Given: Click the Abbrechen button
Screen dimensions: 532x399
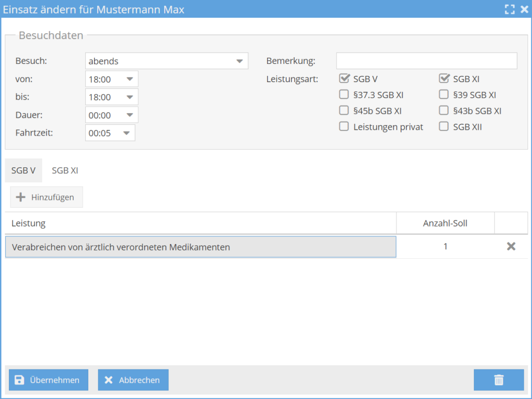Looking at the screenshot, I should 133,380.
